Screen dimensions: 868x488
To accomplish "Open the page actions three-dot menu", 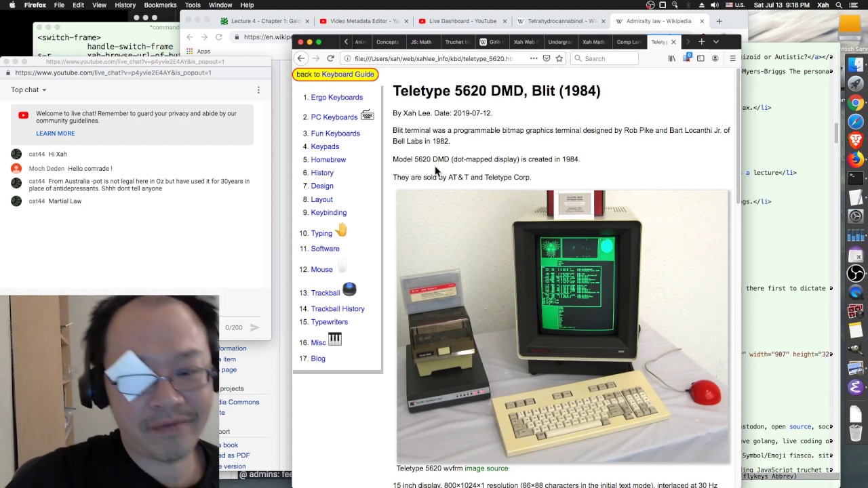I will tap(534, 58).
